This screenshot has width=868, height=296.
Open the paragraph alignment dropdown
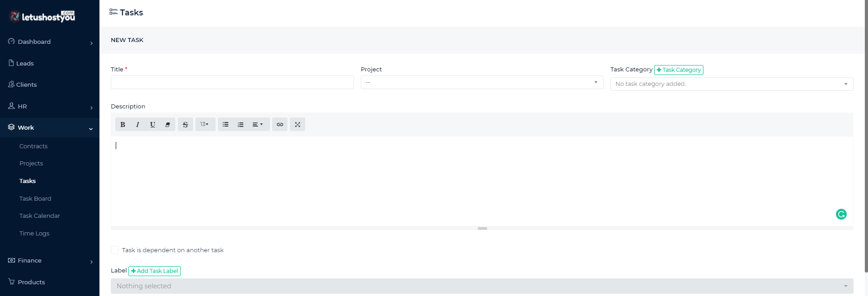pyautogui.click(x=257, y=124)
